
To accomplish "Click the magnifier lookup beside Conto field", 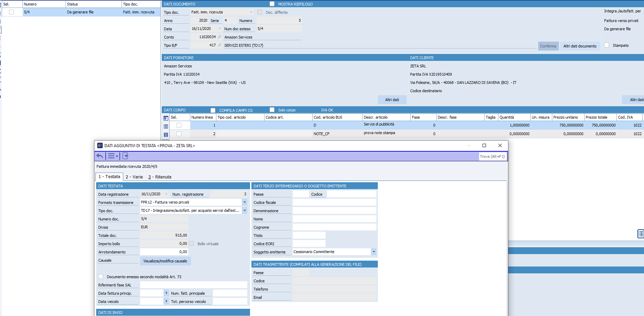I will [220, 37].
